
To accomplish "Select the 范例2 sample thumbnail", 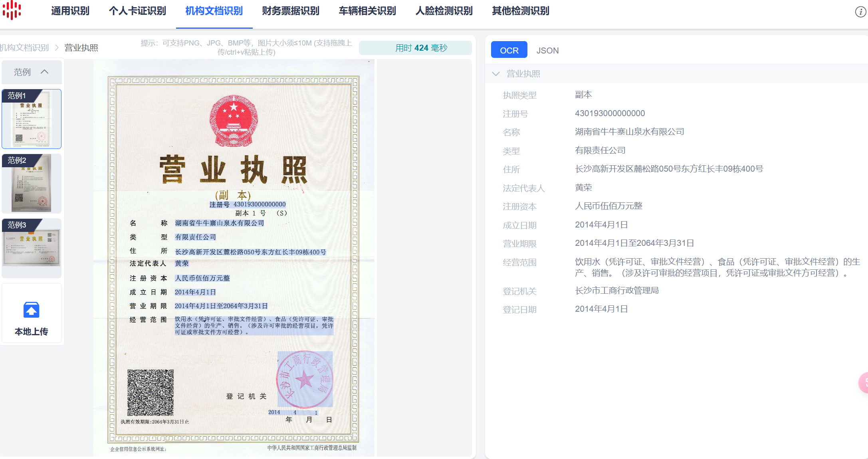I will click(32, 184).
